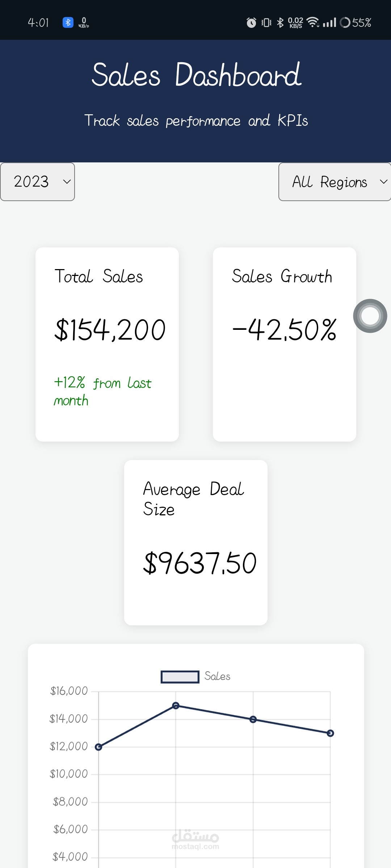Open the 2023 year dropdown
The height and width of the screenshot is (868, 391).
(38, 182)
